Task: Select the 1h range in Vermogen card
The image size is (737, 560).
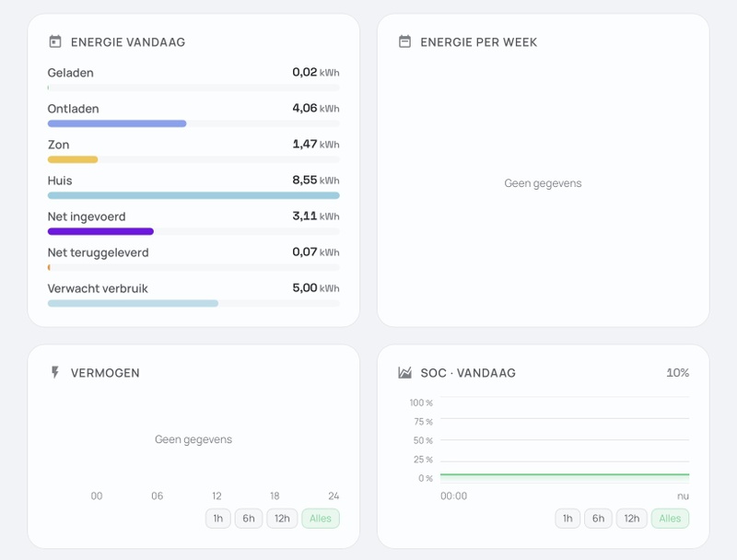Action: point(218,519)
